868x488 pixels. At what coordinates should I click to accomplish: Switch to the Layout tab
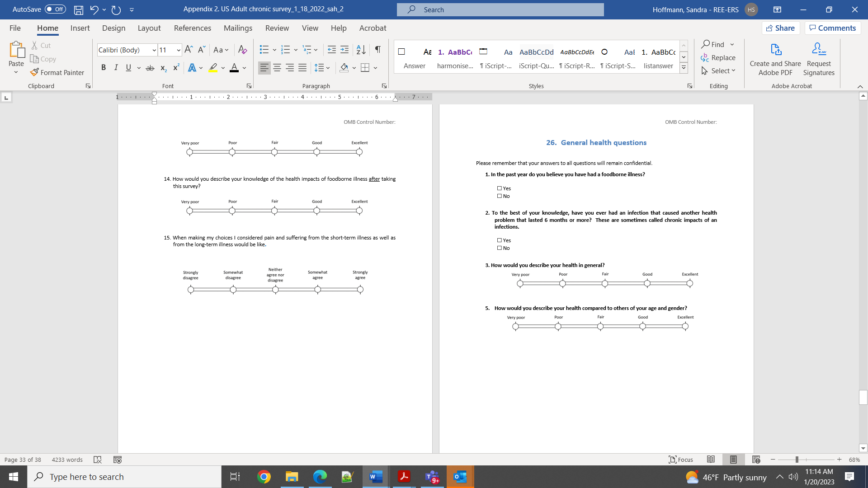point(149,28)
